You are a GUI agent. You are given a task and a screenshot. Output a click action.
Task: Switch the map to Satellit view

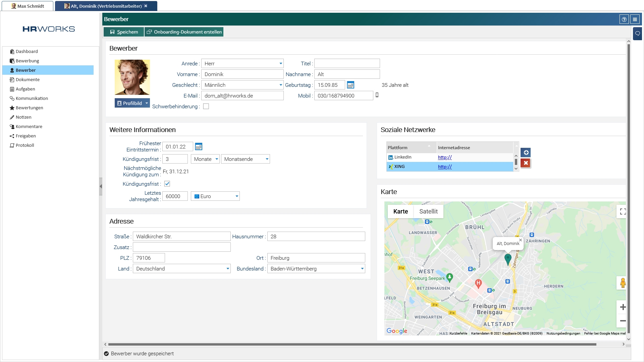point(428,212)
